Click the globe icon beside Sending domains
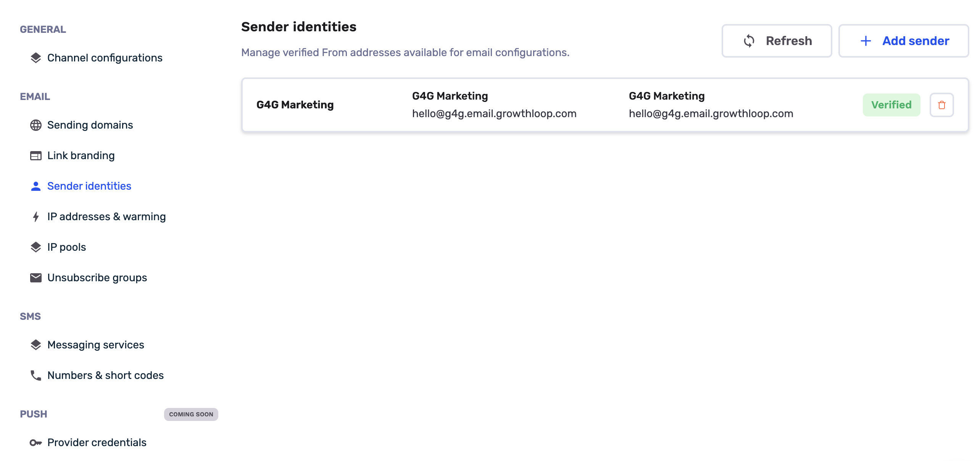Screen dimensions: 980x461 click(36, 125)
